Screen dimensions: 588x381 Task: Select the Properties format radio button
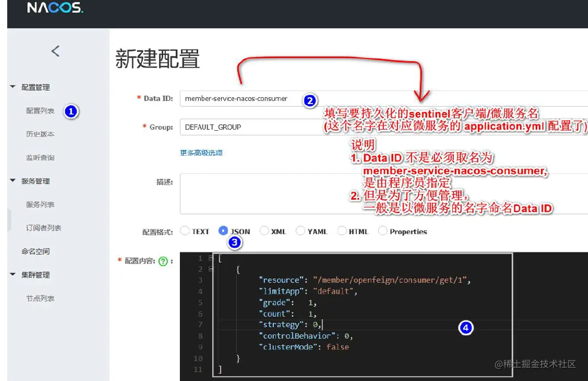coord(383,230)
